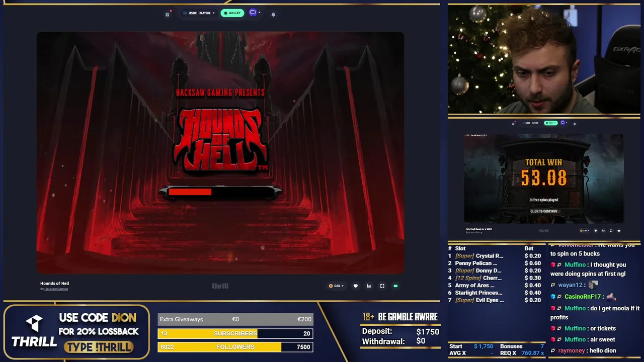
Task: Click the Hounds of Hell game title
Action: (55, 284)
